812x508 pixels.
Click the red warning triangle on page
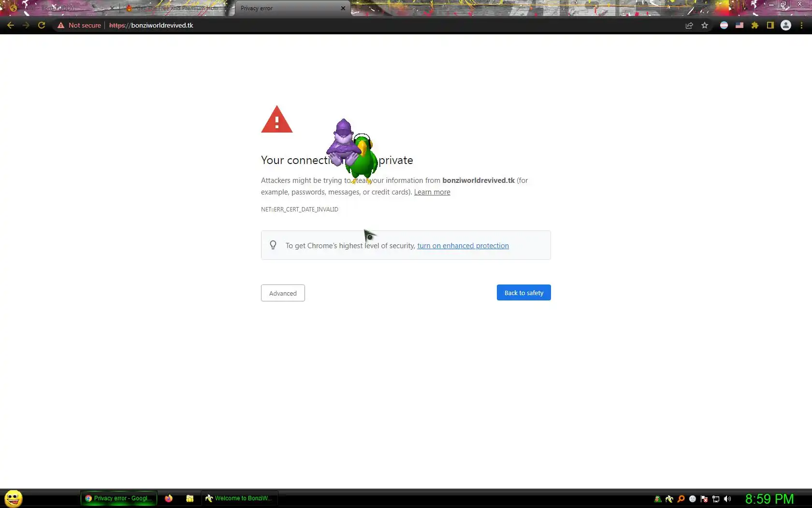277,119
